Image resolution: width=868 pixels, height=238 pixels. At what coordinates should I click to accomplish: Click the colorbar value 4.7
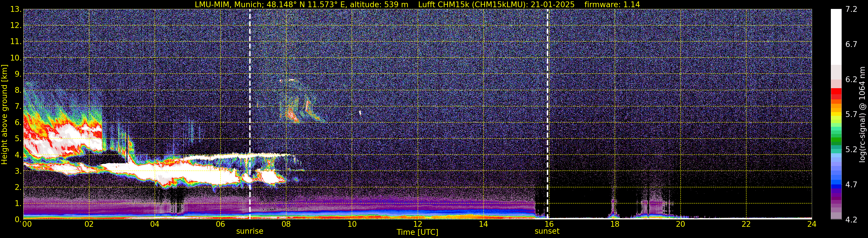tap(851, 185)
